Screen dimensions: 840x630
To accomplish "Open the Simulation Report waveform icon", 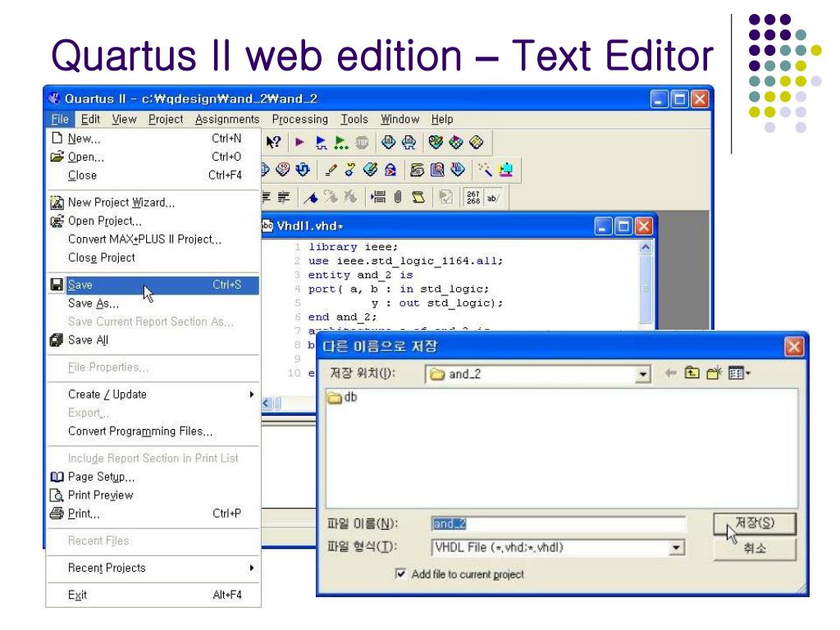I will coord(409,142).
